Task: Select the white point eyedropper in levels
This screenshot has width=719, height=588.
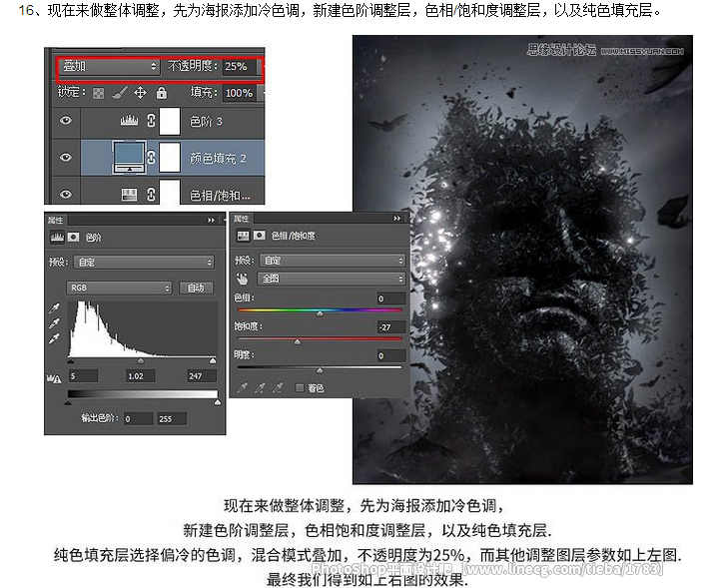Action: click(x=54, y=338)
